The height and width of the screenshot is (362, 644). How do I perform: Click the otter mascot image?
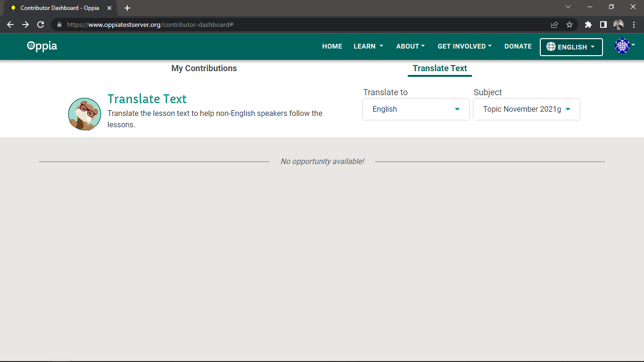click(x=84, y=114)
